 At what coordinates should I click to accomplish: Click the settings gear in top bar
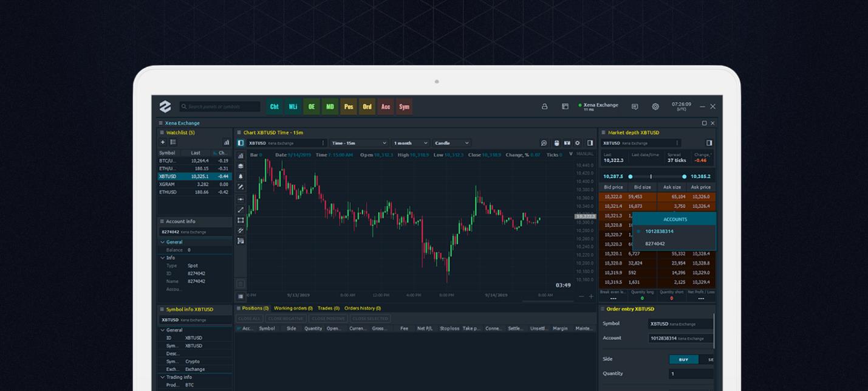655,106
